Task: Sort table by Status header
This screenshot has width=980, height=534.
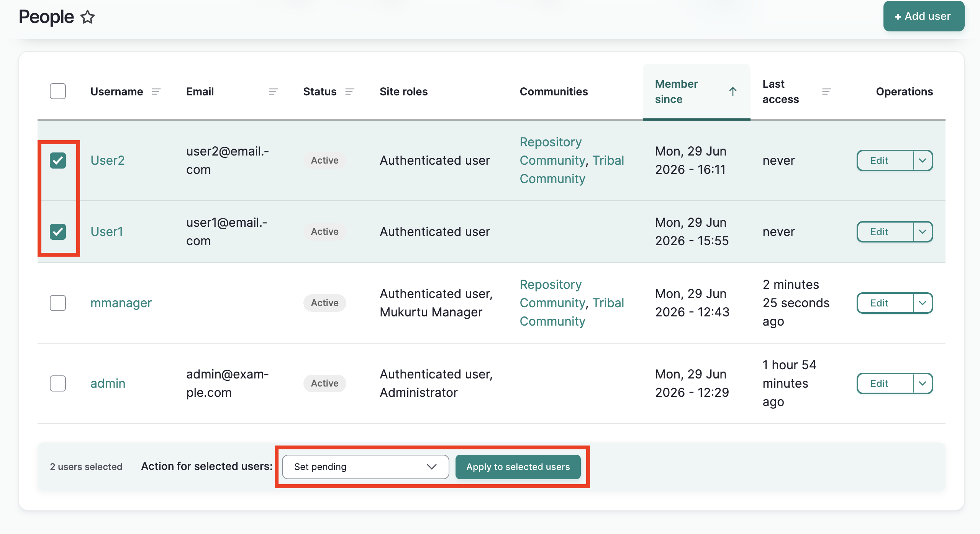Action: (x=320, y=92)
